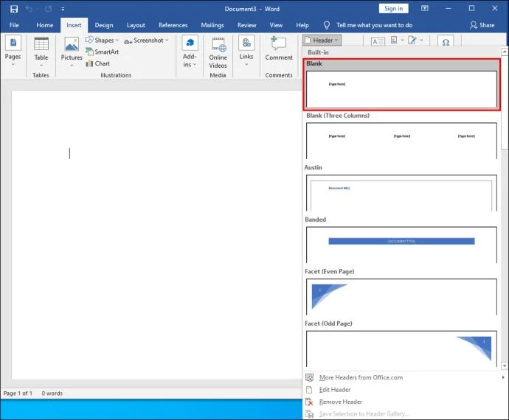The width and height of the screenshot is (509, 420).
Task: Open the Mailings tab
Action: coord(212,25)
